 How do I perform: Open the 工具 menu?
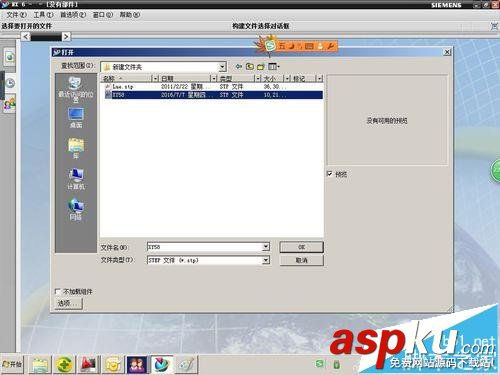[x=43, y=15]
